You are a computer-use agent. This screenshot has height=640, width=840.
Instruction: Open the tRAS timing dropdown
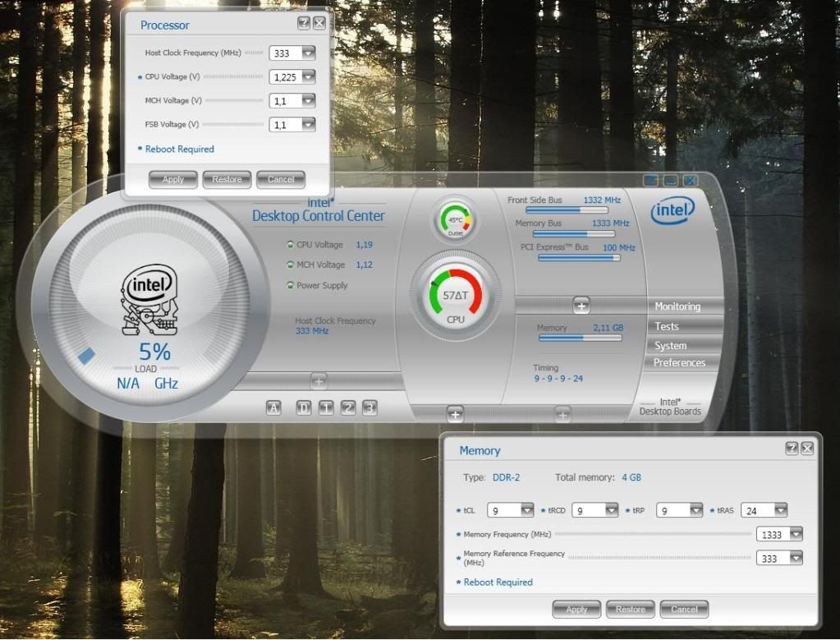click(779, 510)
